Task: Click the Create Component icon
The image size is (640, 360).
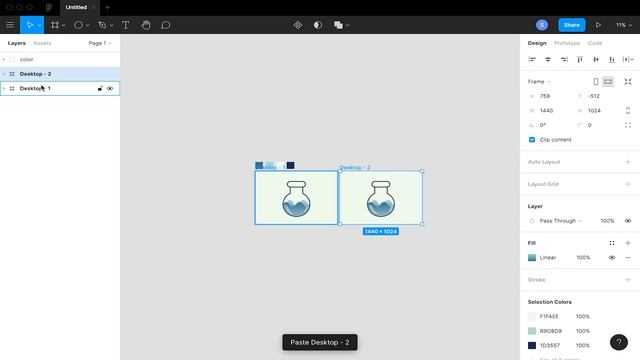Action: click(x=298, y=25)
